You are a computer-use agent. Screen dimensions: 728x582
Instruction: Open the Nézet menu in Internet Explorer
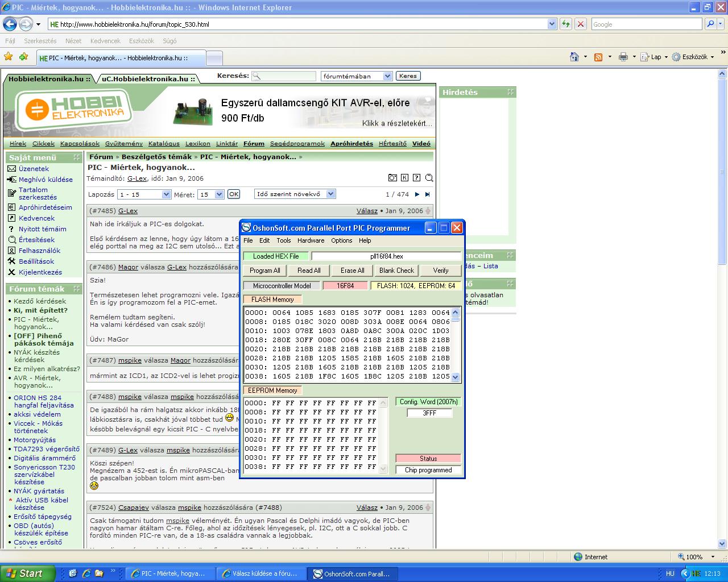[73, 41]
